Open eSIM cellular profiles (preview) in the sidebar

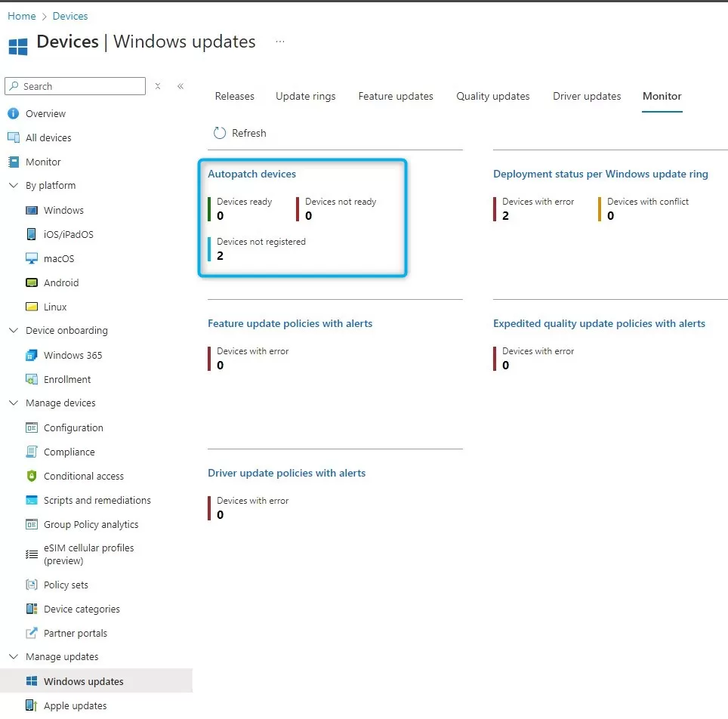point(88,554)
